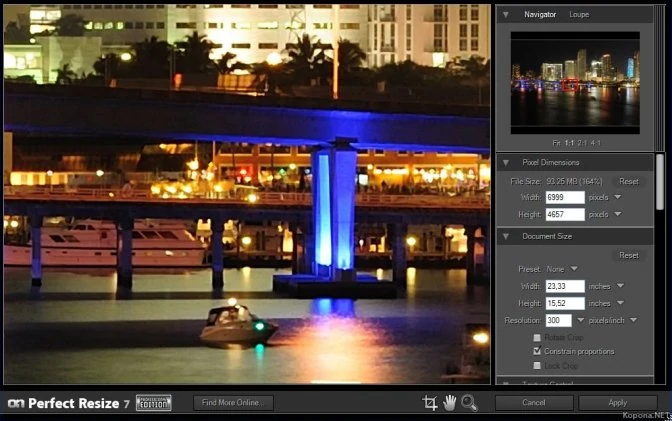Open pixel Width units dropdown
This screenshot has height=421, width=672.
click(x=618, y=197)
